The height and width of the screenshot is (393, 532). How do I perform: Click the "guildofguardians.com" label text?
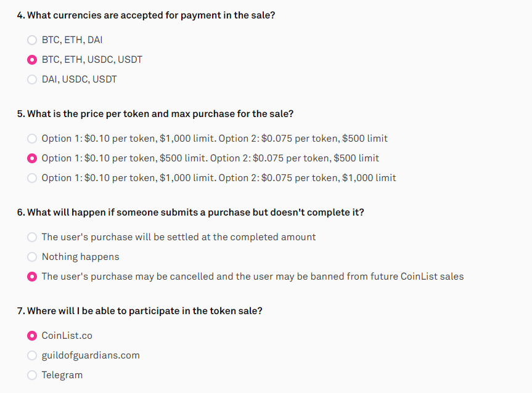(x=91, y=355)
